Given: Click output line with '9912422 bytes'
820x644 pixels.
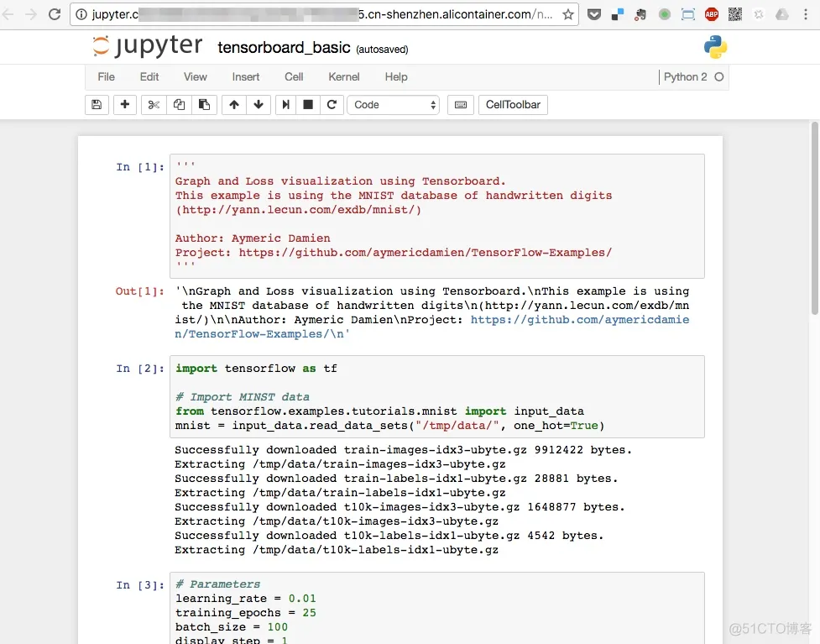Looking at the screenshot, I should click(x=403, y=450).
